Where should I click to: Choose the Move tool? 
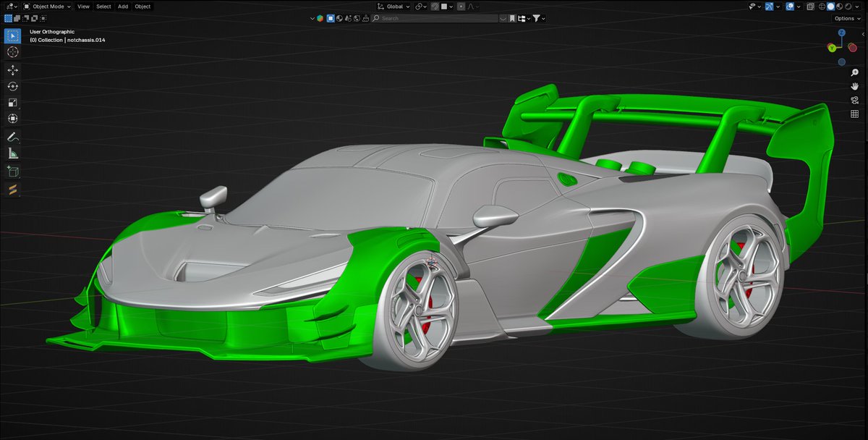pyautogui.click(x=12, y=70)
